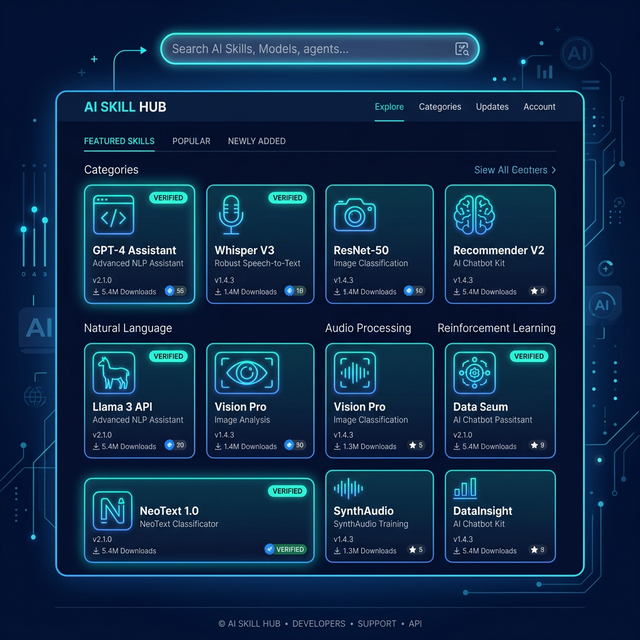Screen dimensions: 640x640
Task: Open the DataInsight card title
Action: [x=482, y=511]
